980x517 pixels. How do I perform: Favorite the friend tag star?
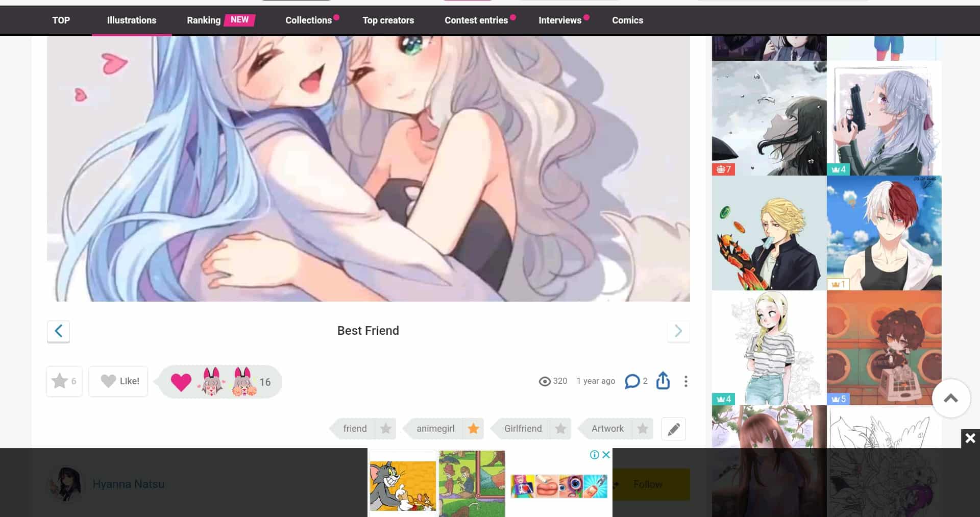pyautogui.click(x=386, y=429)
